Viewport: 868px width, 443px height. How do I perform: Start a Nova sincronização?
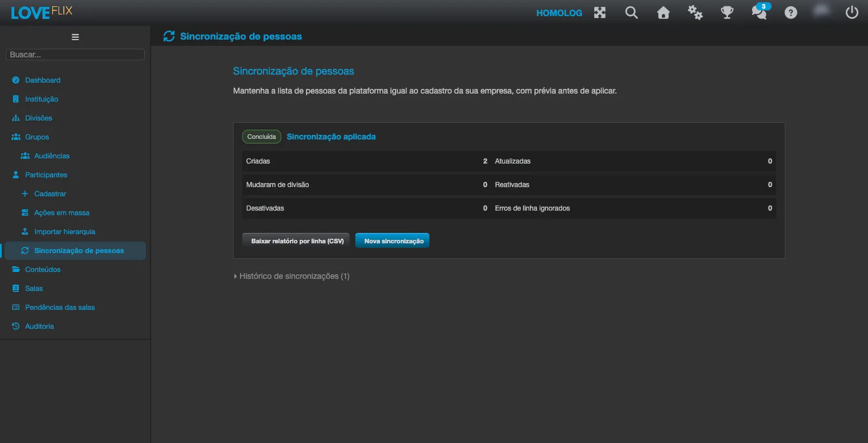coord(393,241)
